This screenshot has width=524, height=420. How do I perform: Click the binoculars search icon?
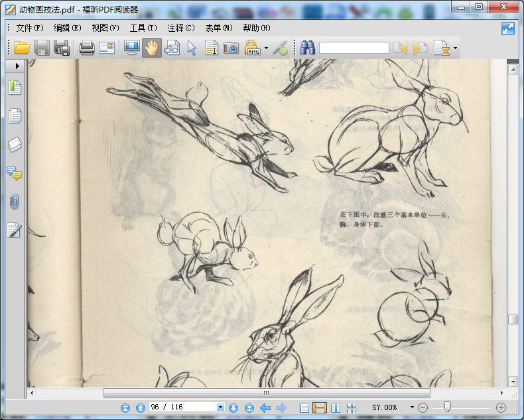coord(307,48)
